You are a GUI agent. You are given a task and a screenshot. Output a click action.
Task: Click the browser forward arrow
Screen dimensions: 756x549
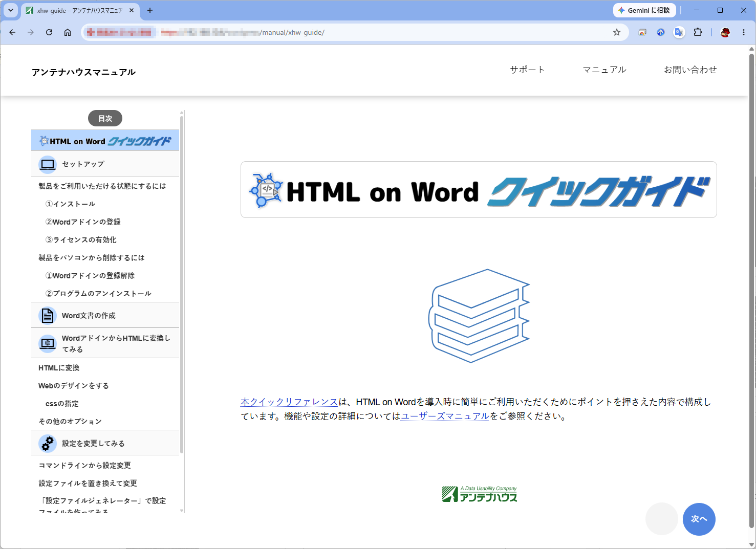click(31, 32)
